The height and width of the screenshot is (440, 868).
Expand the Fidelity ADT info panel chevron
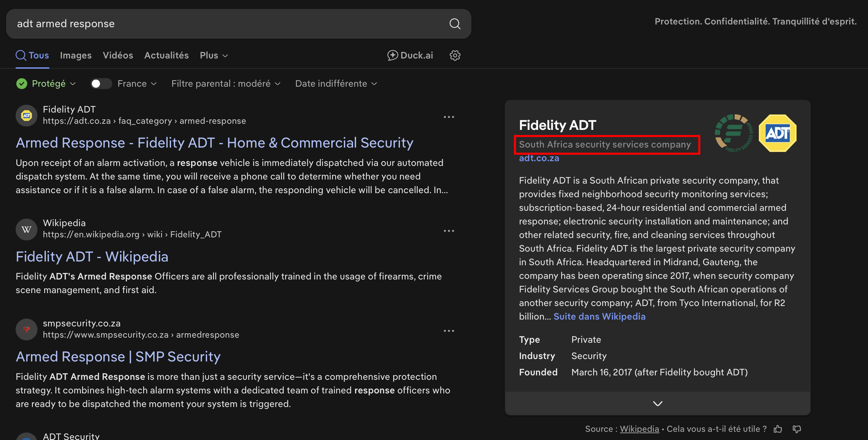tap(658, 404)
